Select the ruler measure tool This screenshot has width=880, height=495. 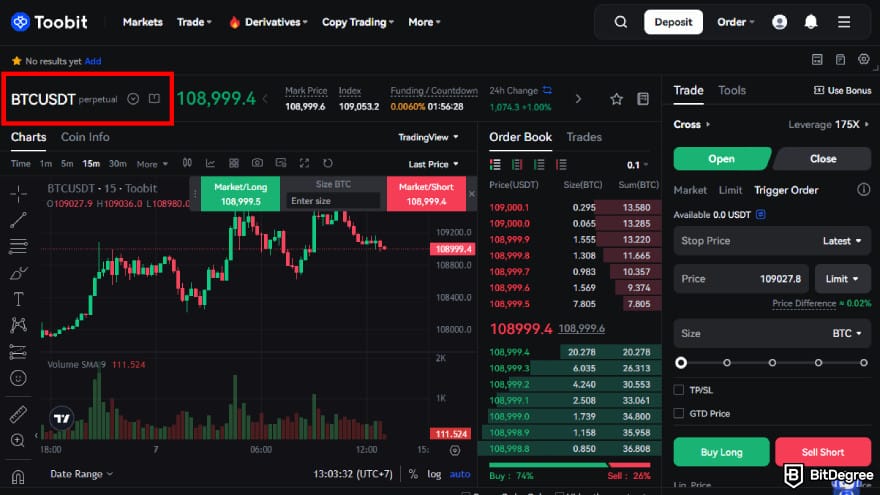(x=19, y=414)
